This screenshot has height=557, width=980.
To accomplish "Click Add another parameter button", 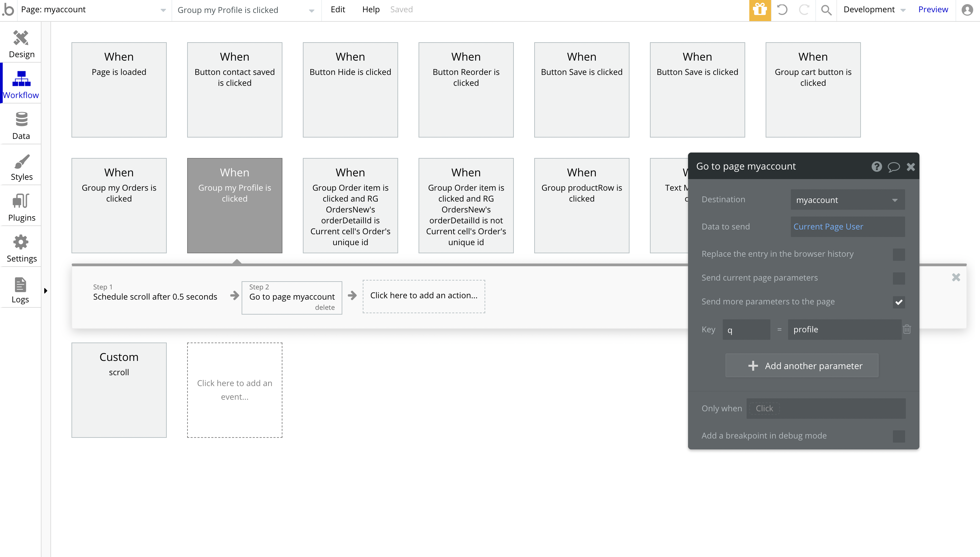I will pos(801,366).
